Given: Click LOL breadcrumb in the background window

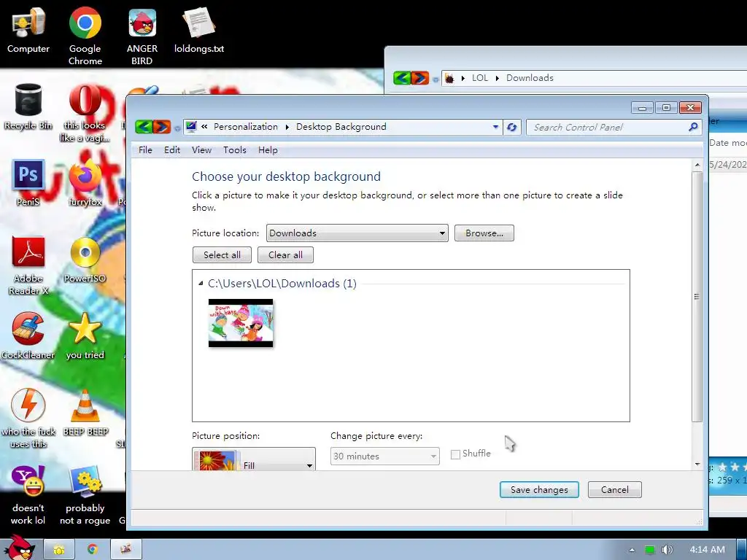Looking at the screenshot, I should pyautogui.click(x=480, y=77).
